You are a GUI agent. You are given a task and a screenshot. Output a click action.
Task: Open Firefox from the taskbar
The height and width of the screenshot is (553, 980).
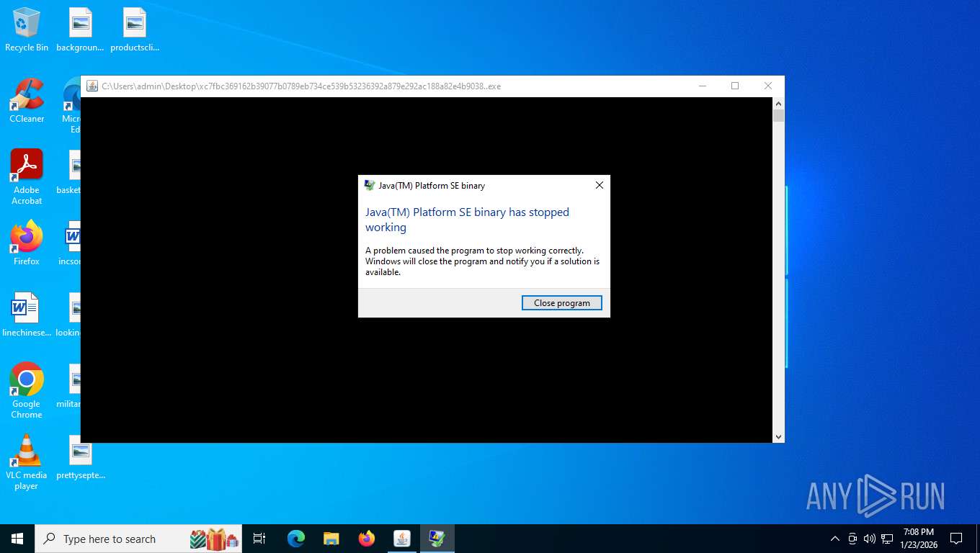click(367, 539)
